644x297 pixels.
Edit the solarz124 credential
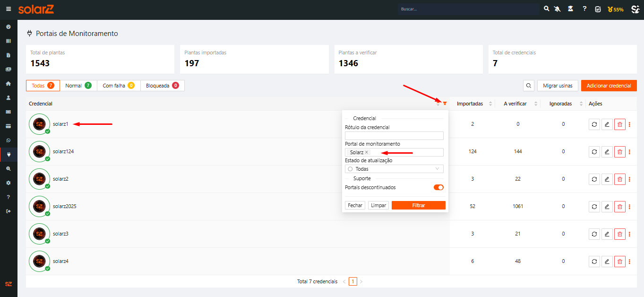[607, 152]
